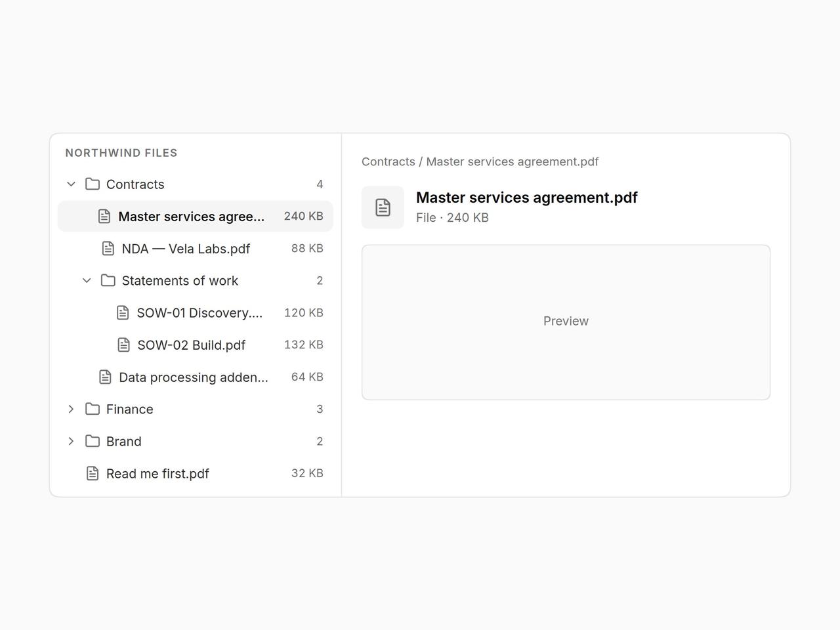Click the SOW-02 Build file icon
Screen dimensions: 840x630
(123, 345)
